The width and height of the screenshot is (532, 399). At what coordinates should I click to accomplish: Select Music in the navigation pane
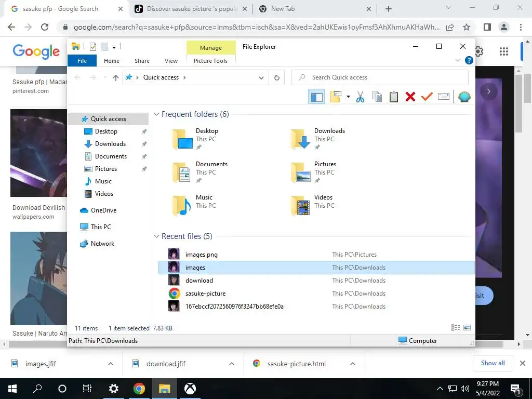[x=103, y=181]
